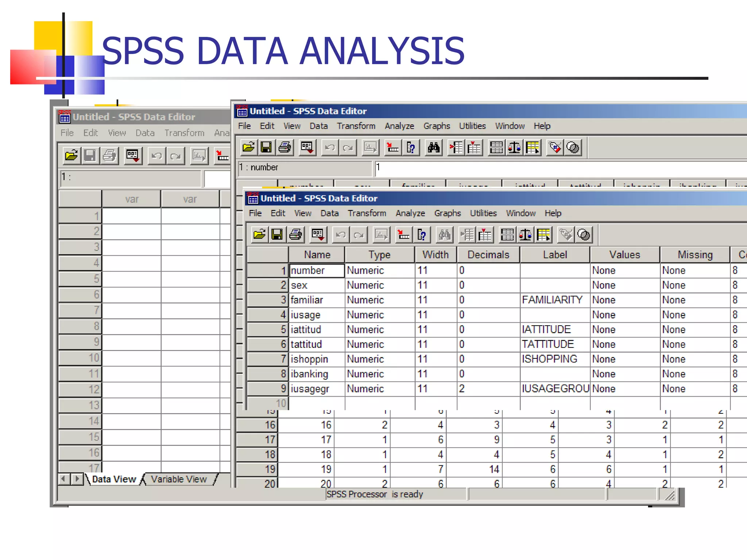Open Data menu in middle data window
The image size is (747, 560).
click(x=319, y=126)
